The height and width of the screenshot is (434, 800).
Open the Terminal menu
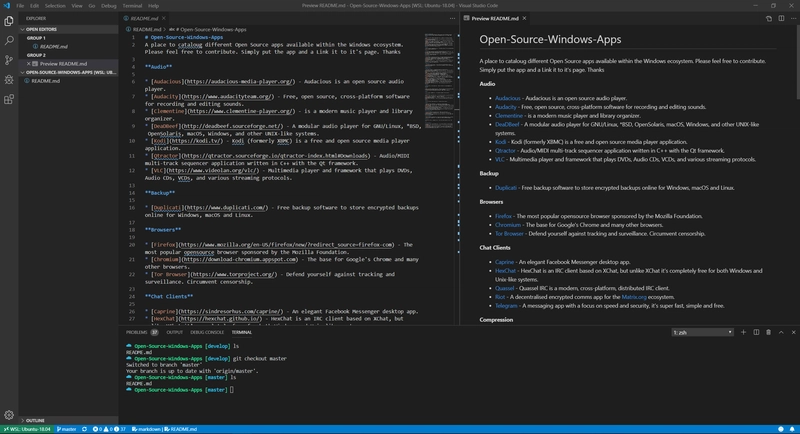(x=132, y=6)
